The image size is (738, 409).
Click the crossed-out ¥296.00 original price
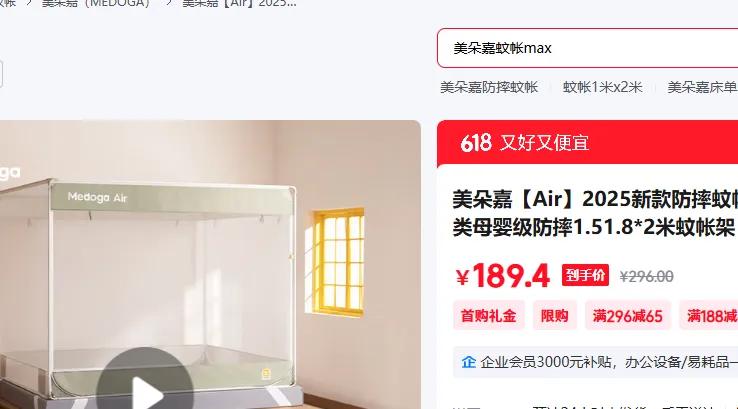647,277
